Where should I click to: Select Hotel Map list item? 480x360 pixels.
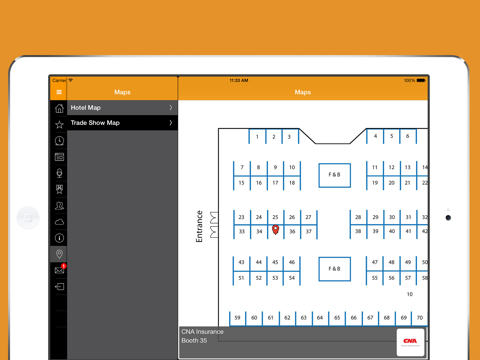pos(122,108)
